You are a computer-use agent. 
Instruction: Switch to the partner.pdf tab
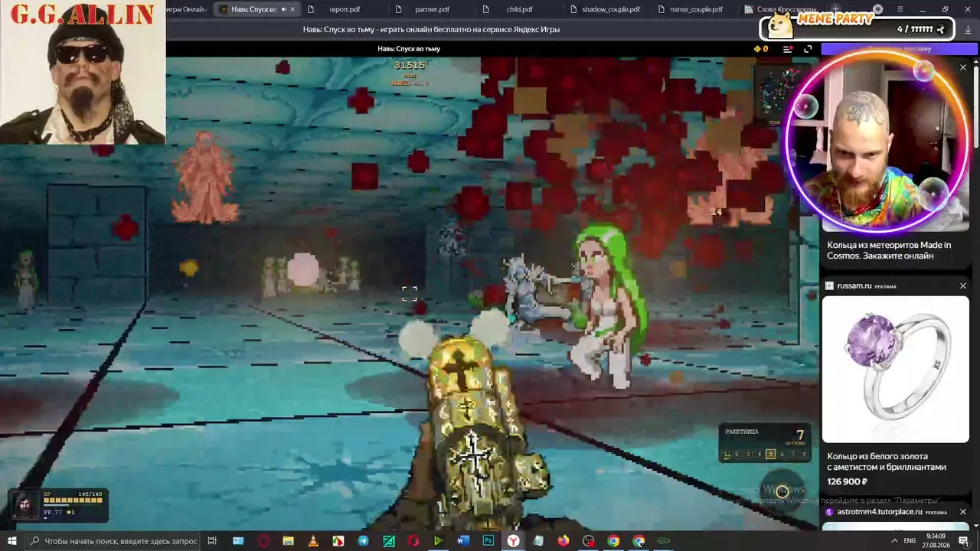[433, 9]
